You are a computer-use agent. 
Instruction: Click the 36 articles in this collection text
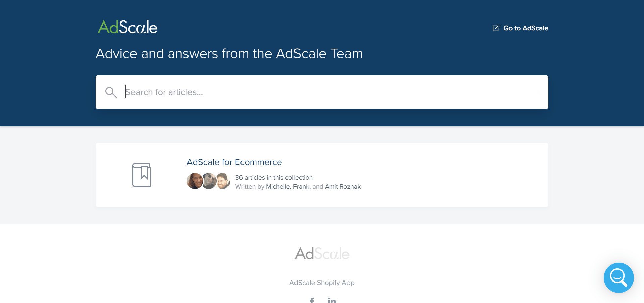click(274, 177)
